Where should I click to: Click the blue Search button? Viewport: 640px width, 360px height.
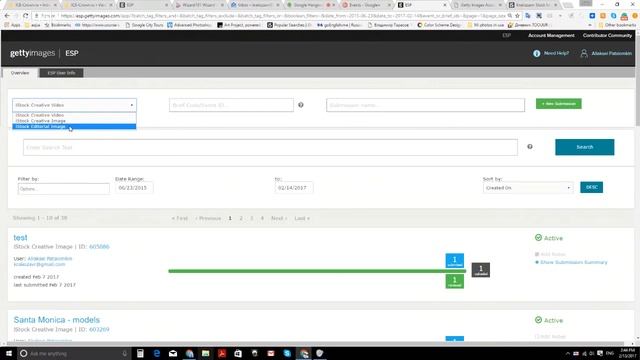coord(584,147)
